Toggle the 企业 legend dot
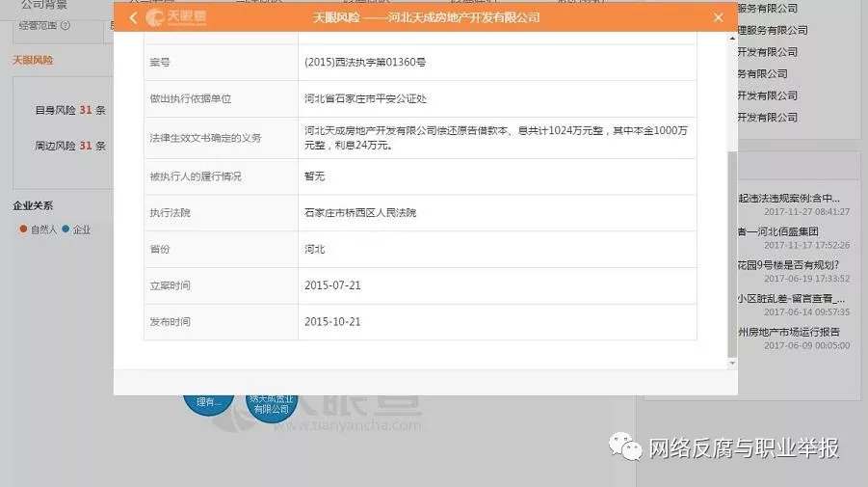Viewport: 868px width, 487px height. pos(66,229)
